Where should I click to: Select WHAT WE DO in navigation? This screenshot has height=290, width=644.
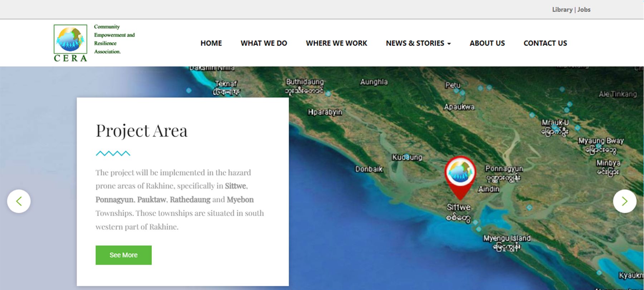264,43
